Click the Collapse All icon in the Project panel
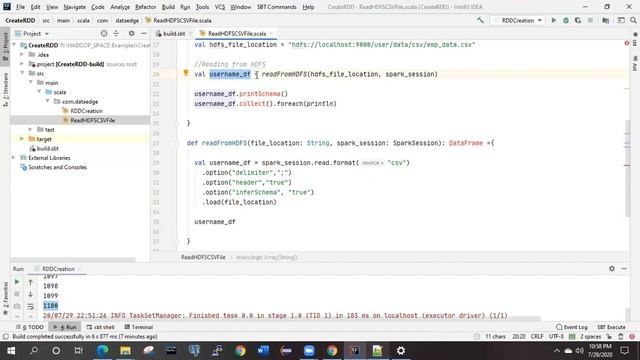 click(x=116, y=33)
